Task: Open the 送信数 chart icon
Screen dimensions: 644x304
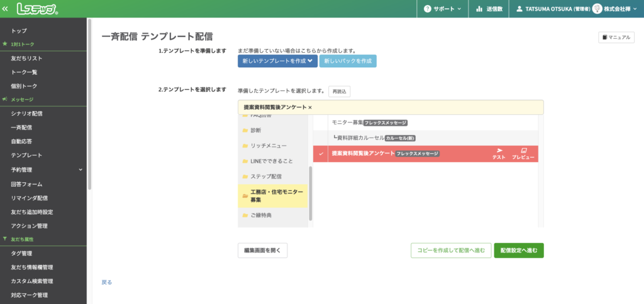Action: click(x=480, y=9)
